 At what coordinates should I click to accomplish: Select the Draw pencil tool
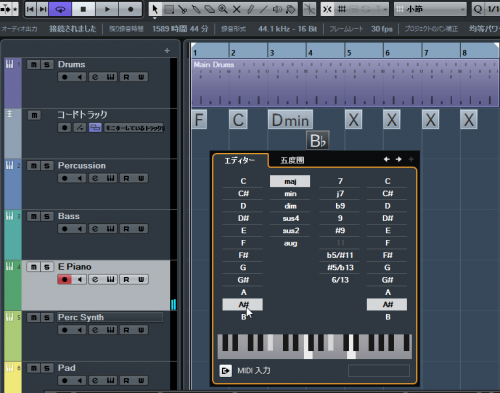point(250,9)
